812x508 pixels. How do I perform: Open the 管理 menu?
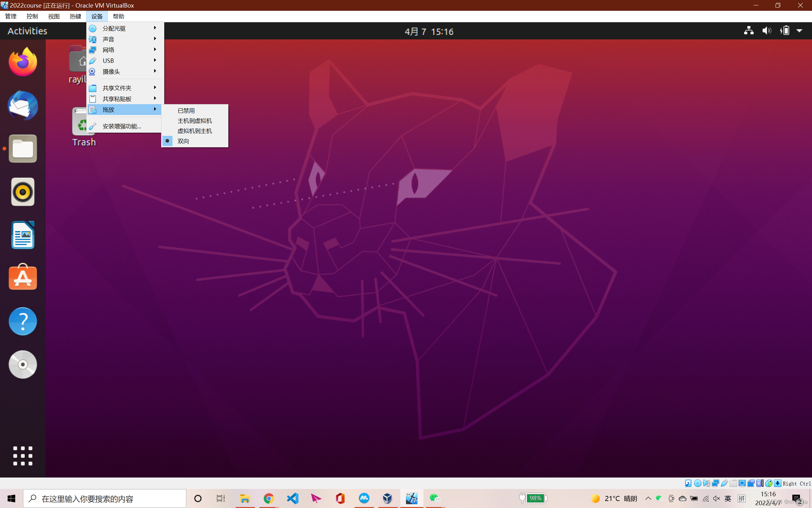(11, 16)
